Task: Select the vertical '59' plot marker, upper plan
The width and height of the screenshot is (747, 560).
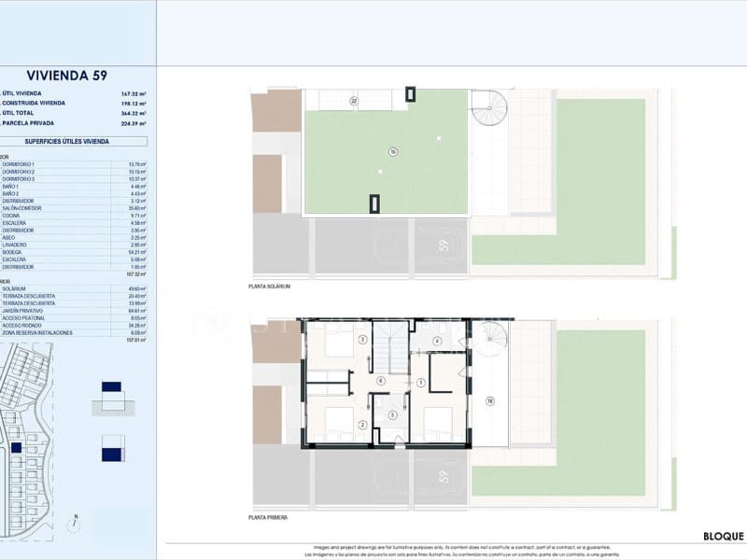Action: [x=444, y=245]
